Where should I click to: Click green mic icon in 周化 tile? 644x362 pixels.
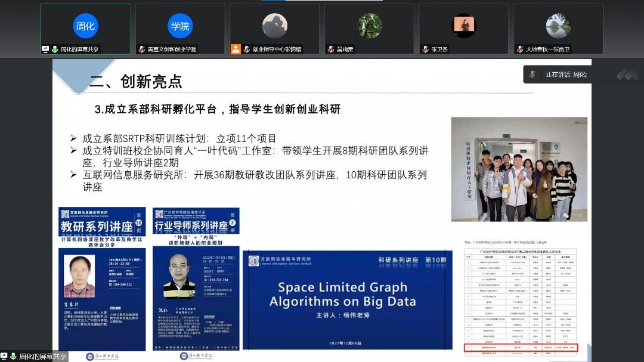55,49
